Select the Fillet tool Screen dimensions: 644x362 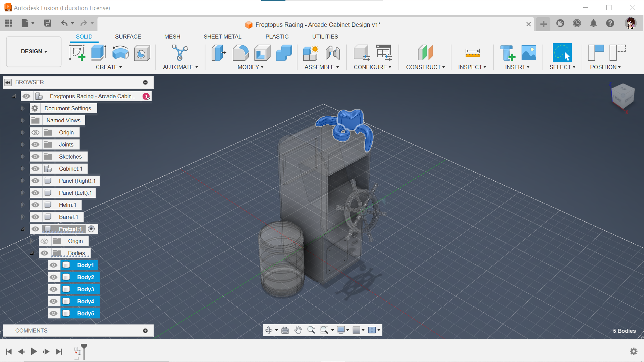click(241, 53)
